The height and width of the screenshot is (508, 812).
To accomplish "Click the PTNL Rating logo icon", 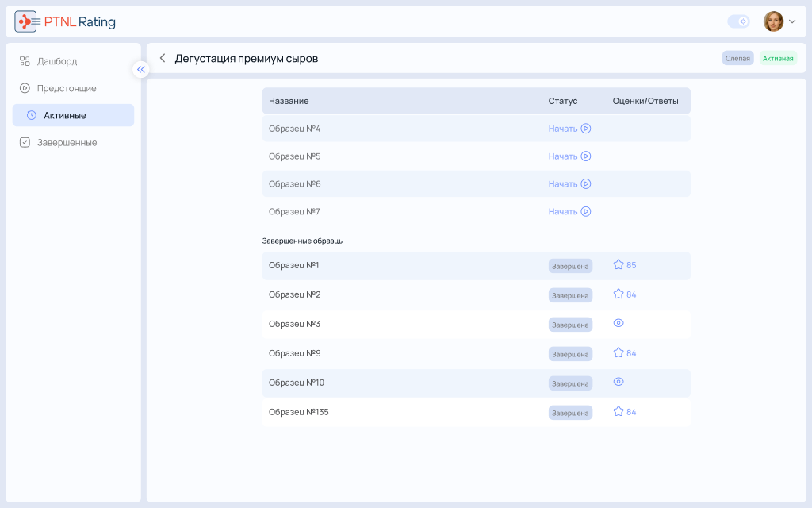I will [26, 21].
